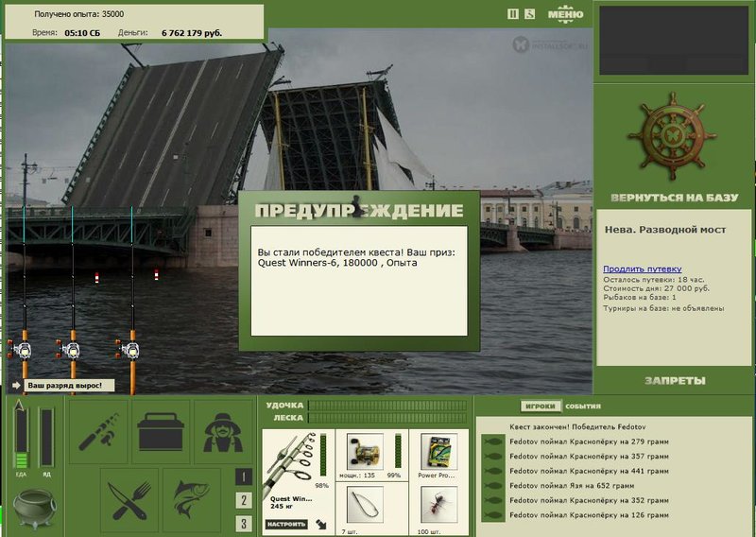Click the 'Продлить путевку' link
Viewport: 756px width, 537px height.
click(643, 268)
